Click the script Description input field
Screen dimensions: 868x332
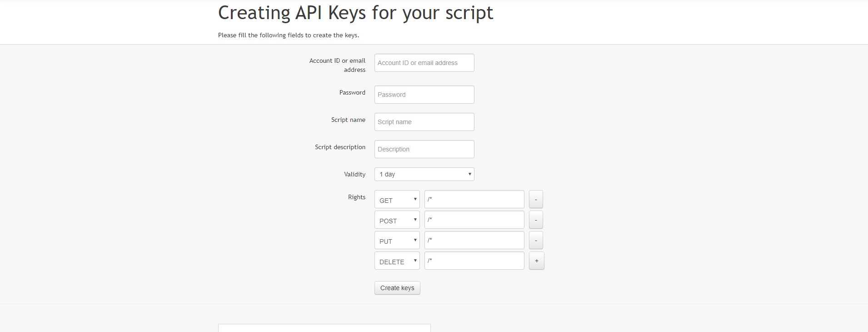point(424,149)
